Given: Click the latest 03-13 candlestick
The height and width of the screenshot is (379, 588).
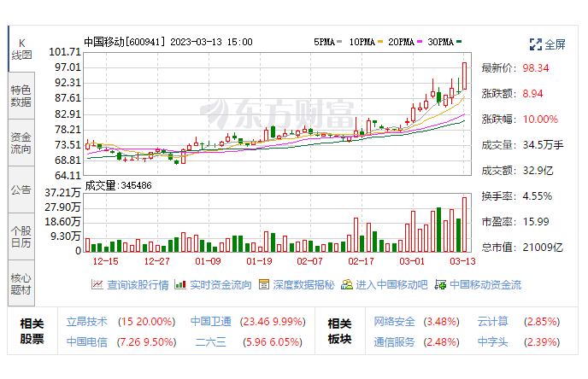Looking at the screenshot, I should pyautogui.click(x=464, y=76).
